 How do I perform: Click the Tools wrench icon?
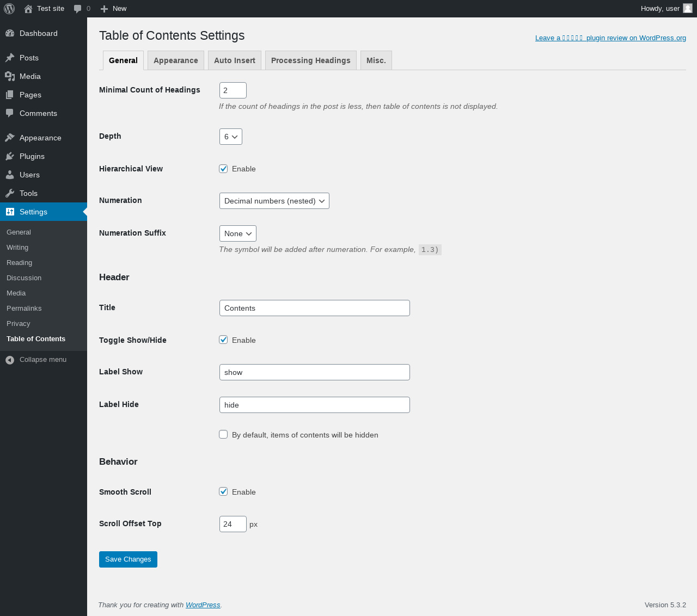(x=10, y=193)
